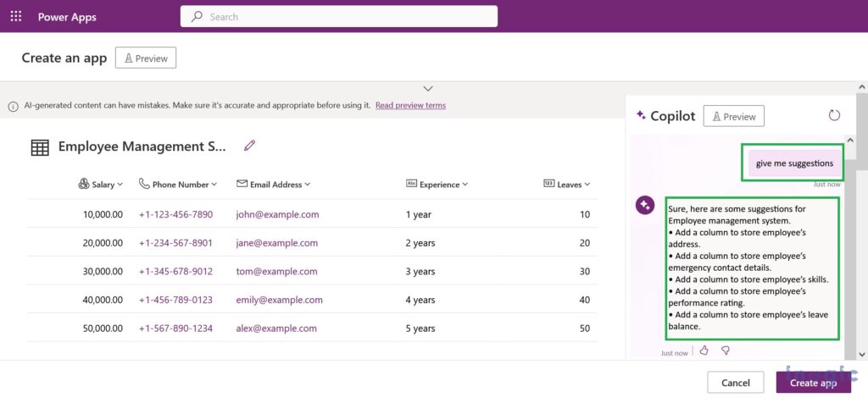Click the Cancel button
The width and height of the screenshot is (868, 403).
point(736,383)
